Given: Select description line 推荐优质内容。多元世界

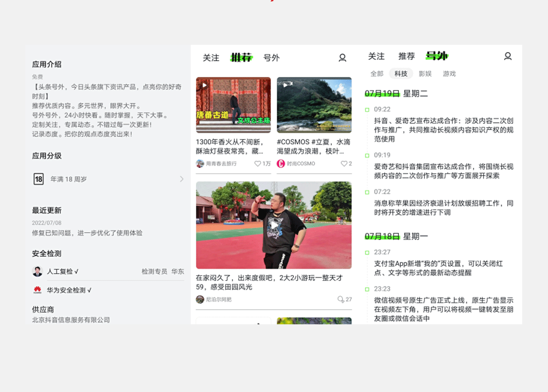Looking at the screenshot, I should click(87, 106).
